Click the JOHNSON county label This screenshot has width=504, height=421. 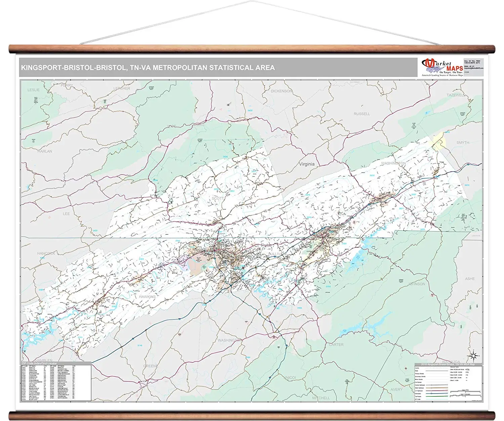coord(417,284)
